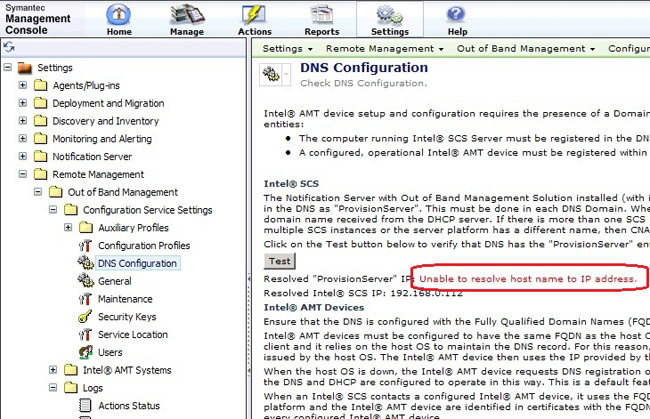Click the refresh icon above the tree
Screen dimensions: 650x419
[9, 47]
